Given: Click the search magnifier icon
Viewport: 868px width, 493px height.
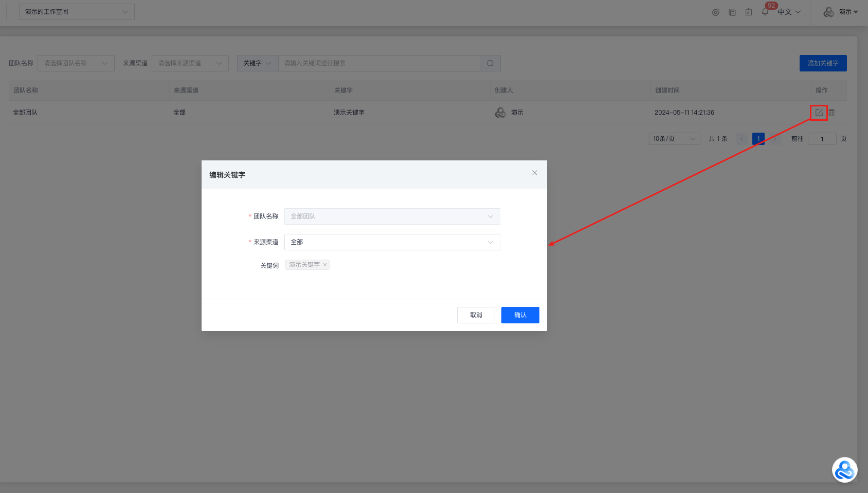Looking at the screenshot, I should coord(490,63).
